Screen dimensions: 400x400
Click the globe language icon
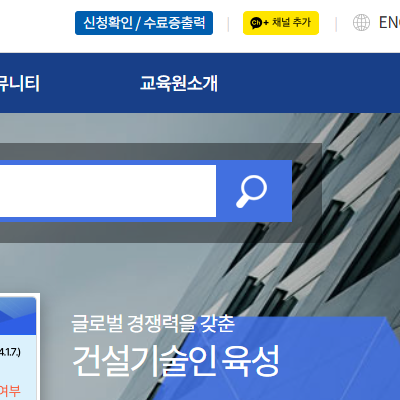coord(361,23)
